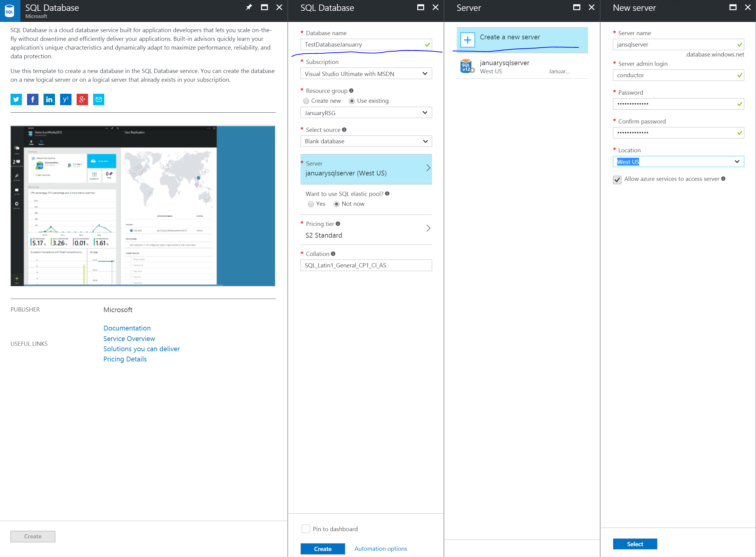
Task: Open Automation options link
Action: [x=381, y=549]
